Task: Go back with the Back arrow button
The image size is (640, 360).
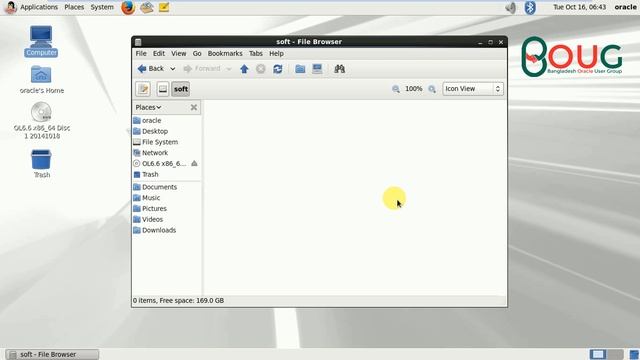Action: (151, 69)
